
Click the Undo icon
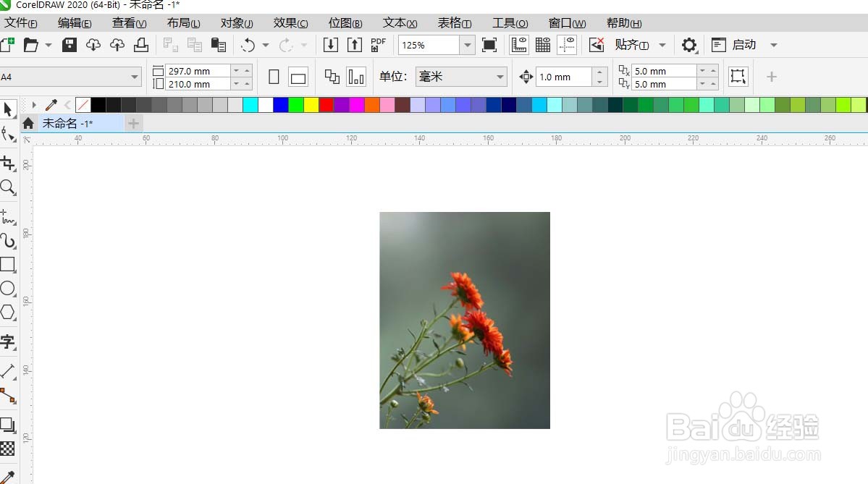click(x=249, y=45)
